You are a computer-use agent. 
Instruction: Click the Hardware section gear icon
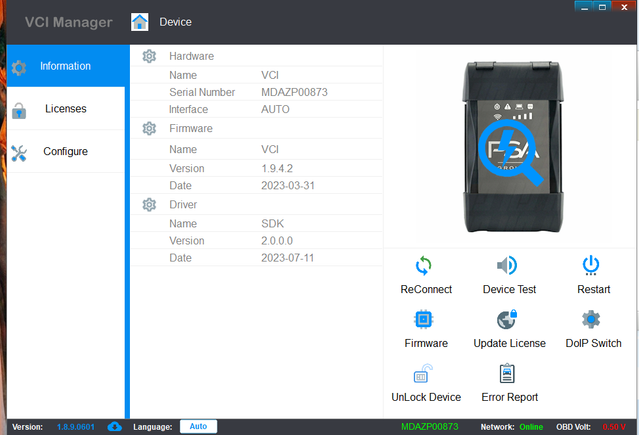149,56
